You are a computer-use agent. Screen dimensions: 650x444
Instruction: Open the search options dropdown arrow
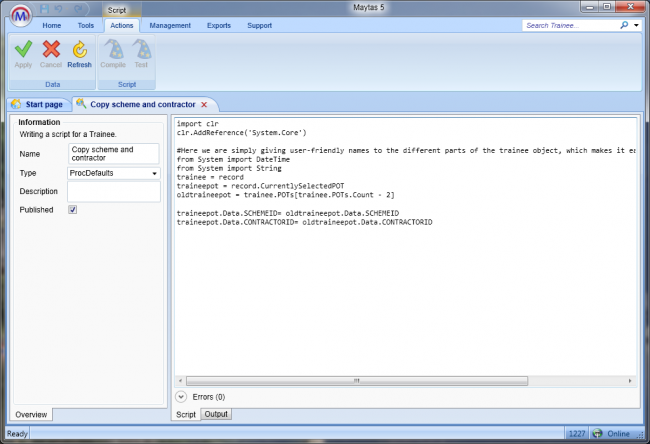coord(636,25)
